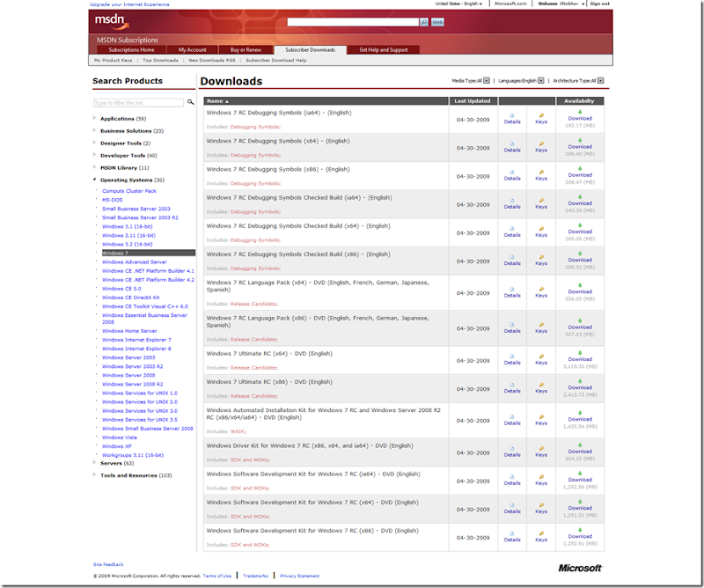Expand the Applications category

(94, 118)
